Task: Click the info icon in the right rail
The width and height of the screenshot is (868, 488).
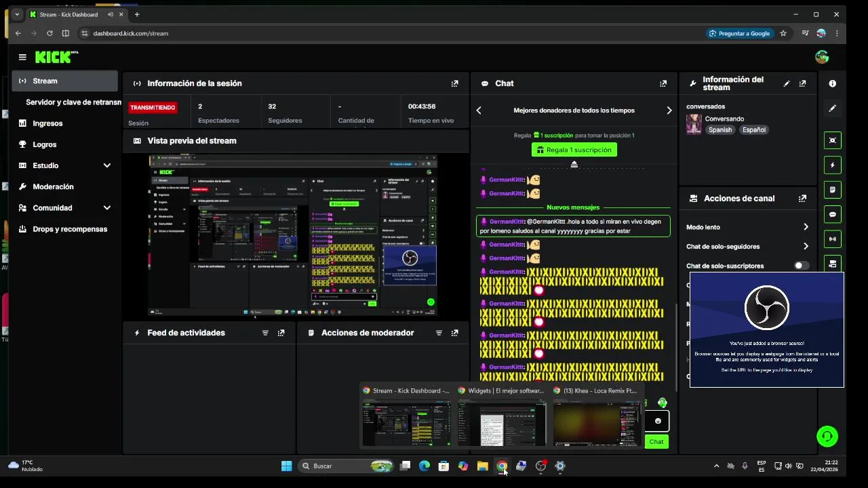Action: [x=833, y=83]
